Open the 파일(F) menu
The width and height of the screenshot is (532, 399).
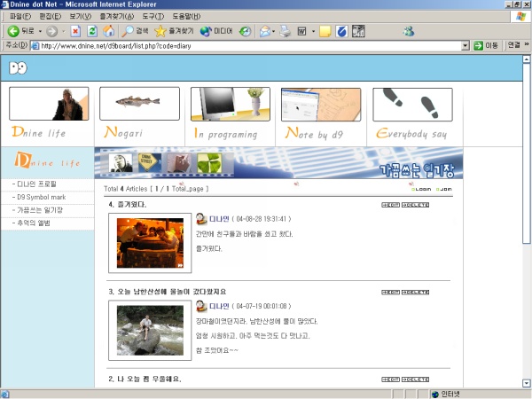tap(20, 16)
